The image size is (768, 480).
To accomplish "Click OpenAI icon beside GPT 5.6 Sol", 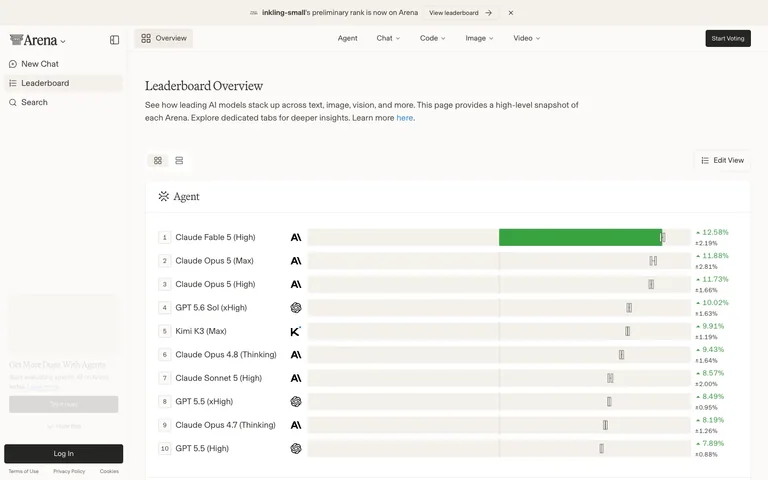I will (296, 308).
